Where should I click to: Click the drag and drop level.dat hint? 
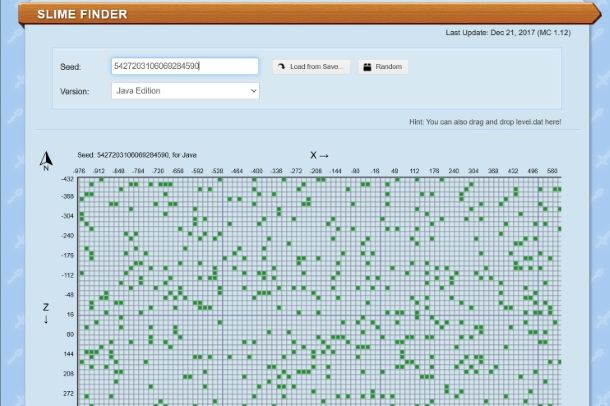485,122
